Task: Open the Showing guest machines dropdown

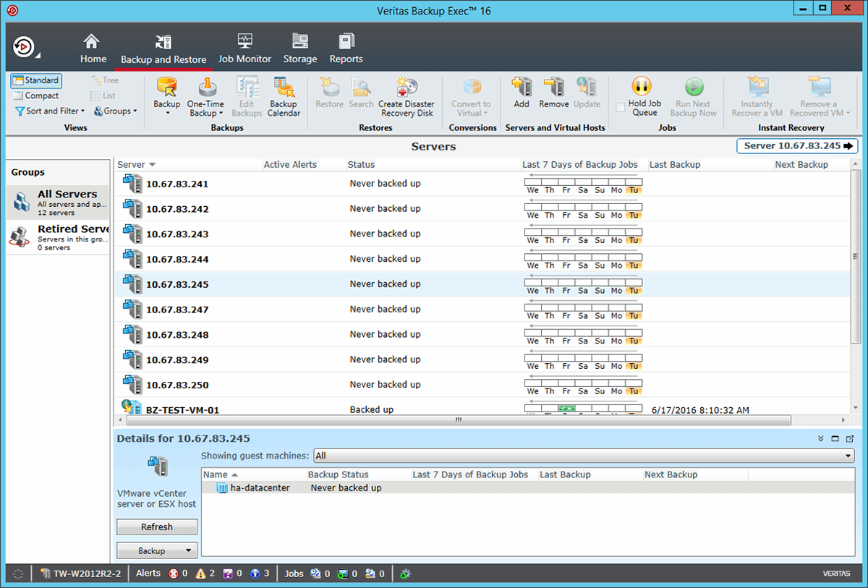Action: pyautogui.click(x=848, y=456)
